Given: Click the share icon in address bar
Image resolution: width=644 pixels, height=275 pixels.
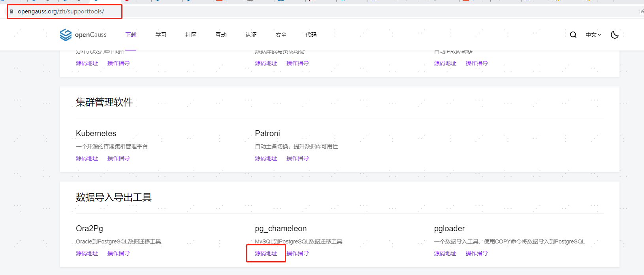Looking at the screenshot, I should click(641, 11).
